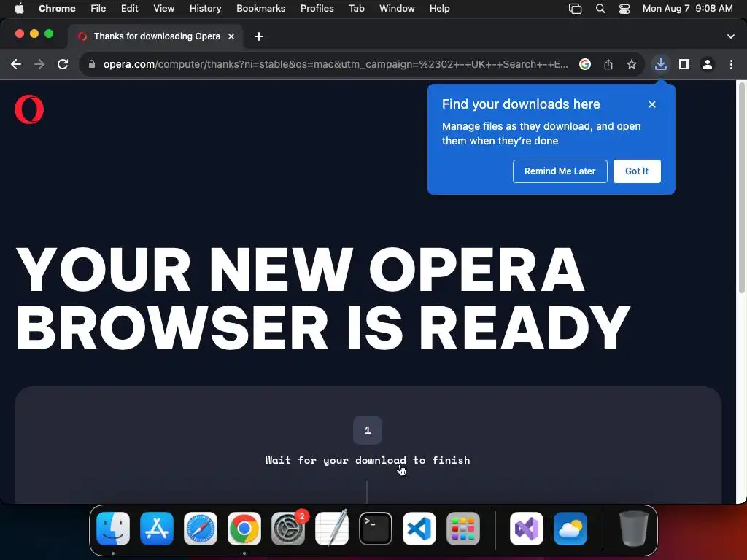Go back with the browser back arrow

[x=16, y=64]
